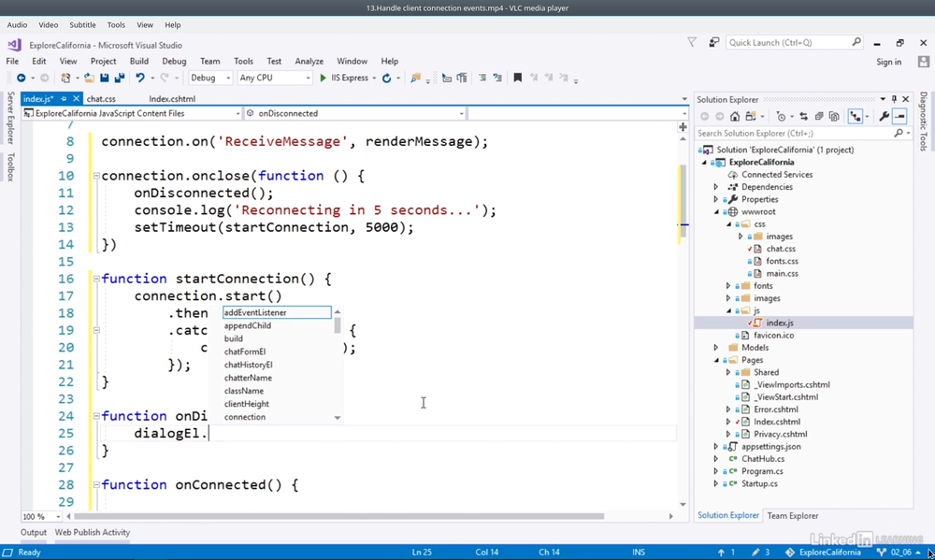Screen dimensions: 935x560
Task: Open Visual Studio Analyze menu
Action: pyautogui.click(x=309, y=62)
